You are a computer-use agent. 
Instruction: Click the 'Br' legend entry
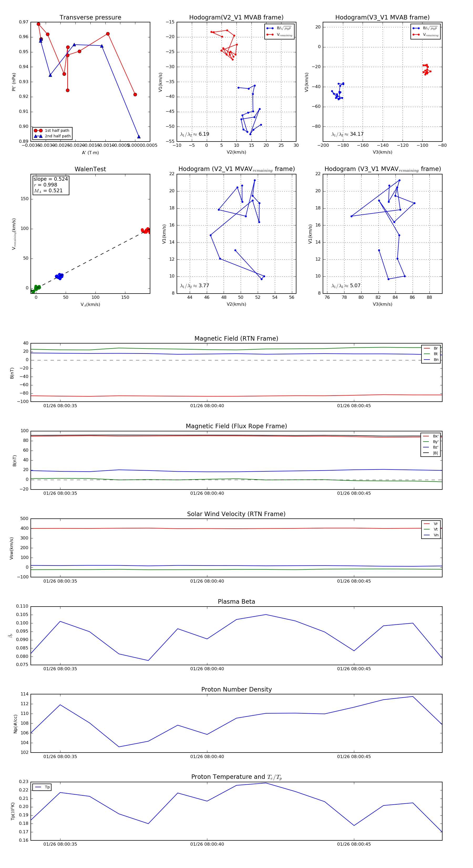[431, 349]
